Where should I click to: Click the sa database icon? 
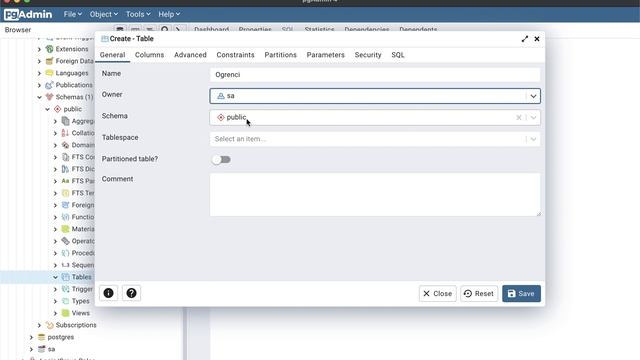coord(41,349)
